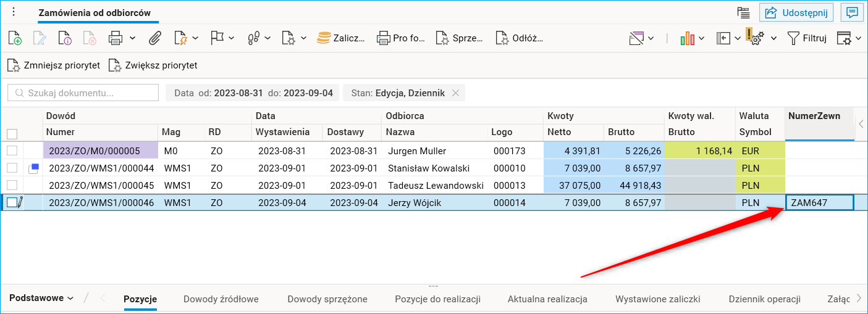
Task: Expand the bar chart dropdown arrow
Action: click(x=702, y=38)
